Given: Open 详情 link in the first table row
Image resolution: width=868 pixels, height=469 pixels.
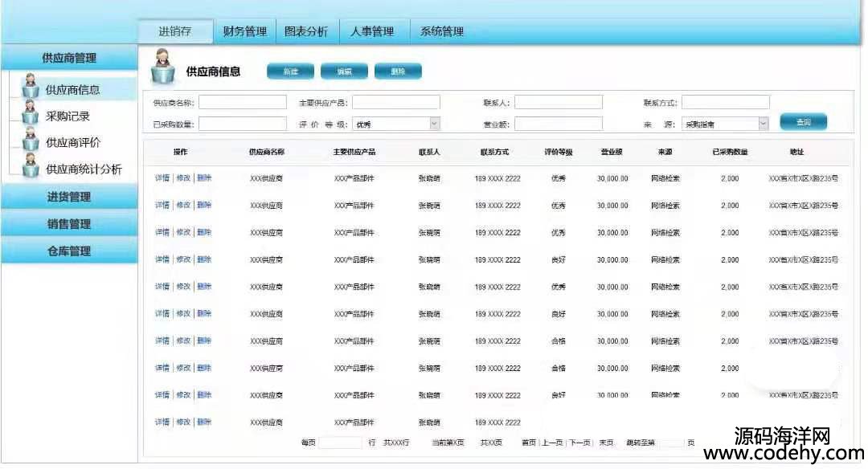Looking at the screenshot, I should 162,178.
